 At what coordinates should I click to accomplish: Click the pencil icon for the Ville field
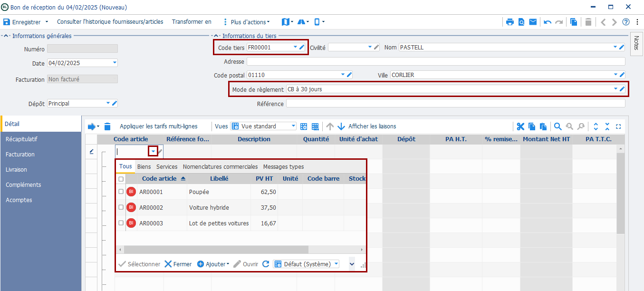[622, 75]
